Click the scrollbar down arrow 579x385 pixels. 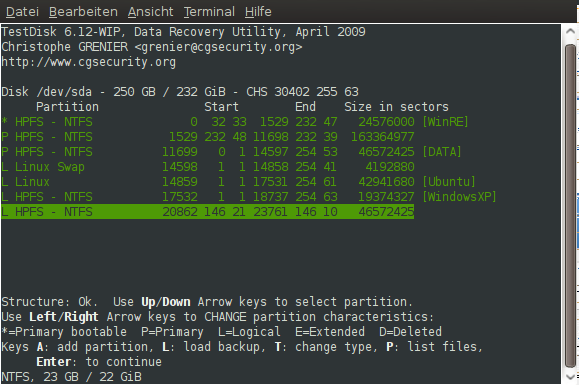click(x=570, y=376)
